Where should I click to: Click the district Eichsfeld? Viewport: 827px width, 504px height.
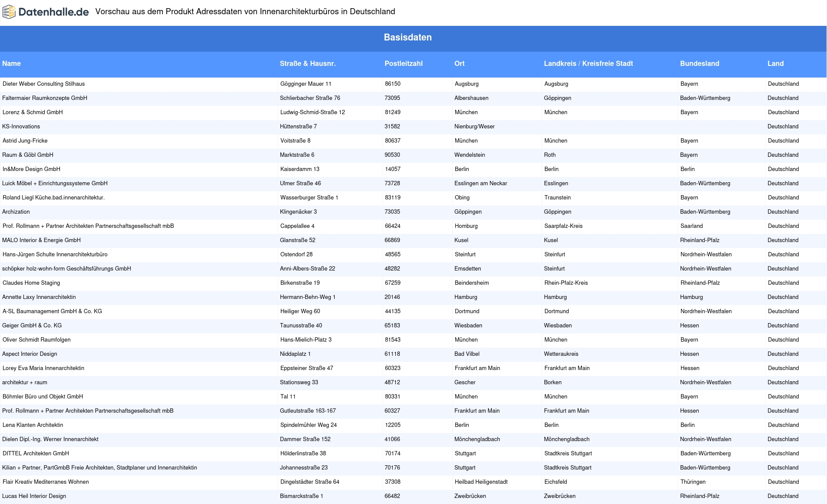(x=556, y=482)
